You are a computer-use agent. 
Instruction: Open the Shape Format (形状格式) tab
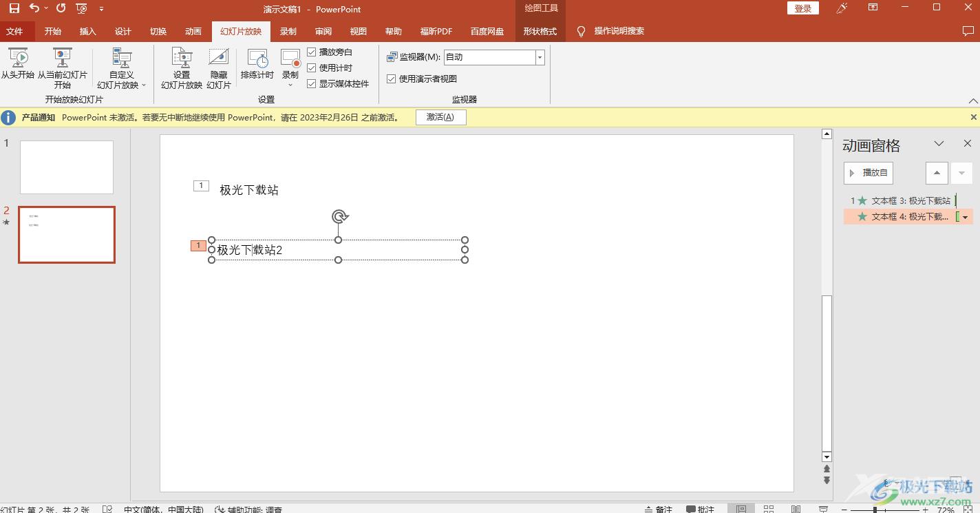(540, 32)
